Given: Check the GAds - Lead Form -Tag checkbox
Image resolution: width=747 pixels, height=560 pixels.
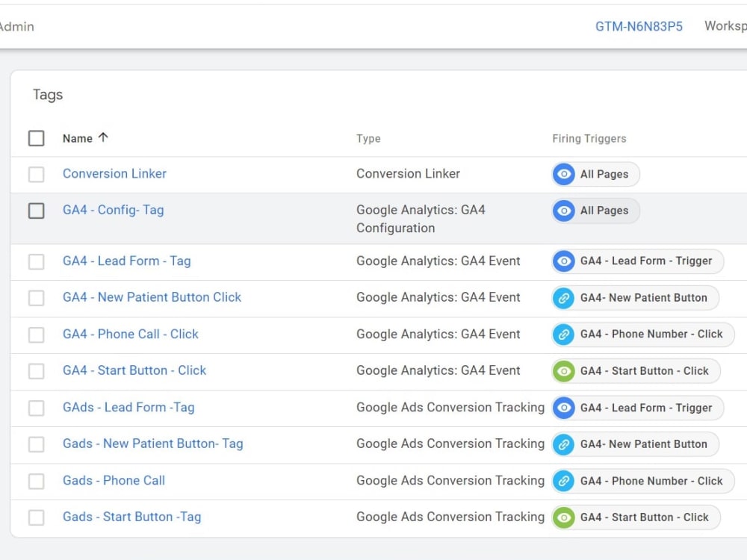Looking at the screenshot, I should [x=36, y=408].
